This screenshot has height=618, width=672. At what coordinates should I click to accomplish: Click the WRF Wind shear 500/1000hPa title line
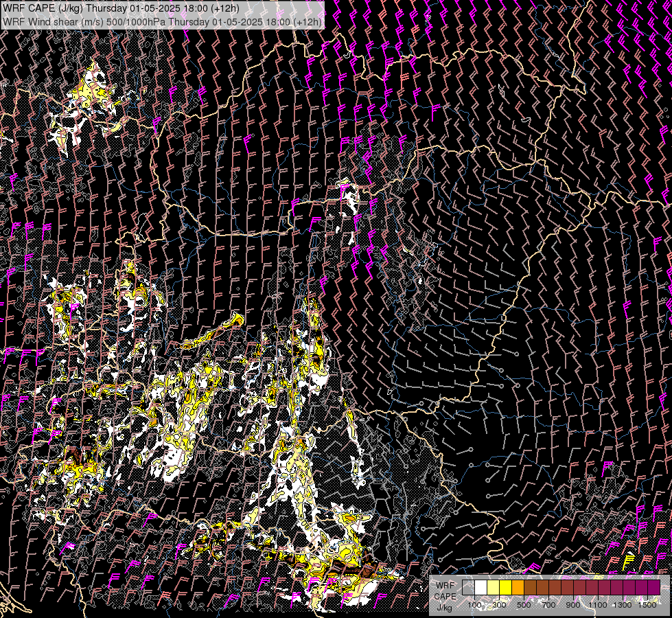click(x=162, y=22)
